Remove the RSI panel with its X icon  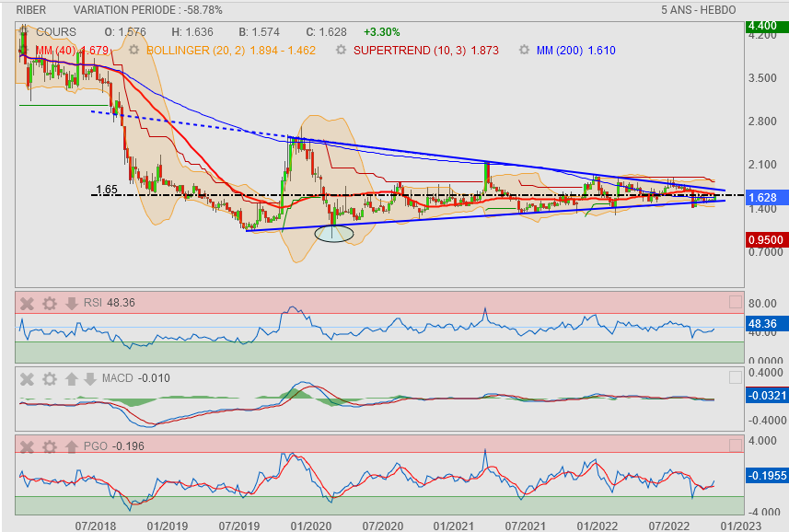(28, 303)
